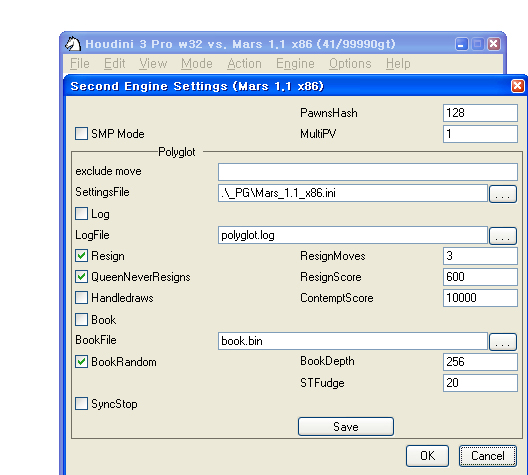Open the Engine menu
This screenshot has height=475, width=528.
click(x=295, y=64)
